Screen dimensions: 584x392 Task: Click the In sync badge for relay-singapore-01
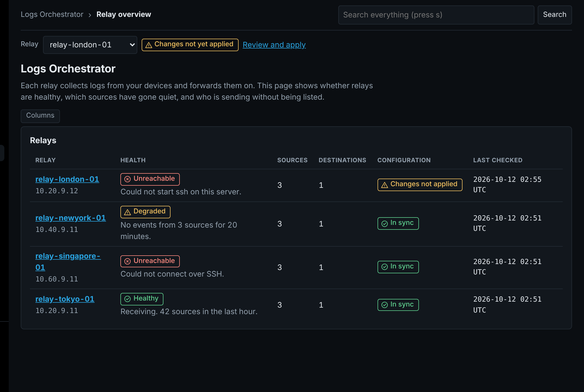click(x=398, y=267)
